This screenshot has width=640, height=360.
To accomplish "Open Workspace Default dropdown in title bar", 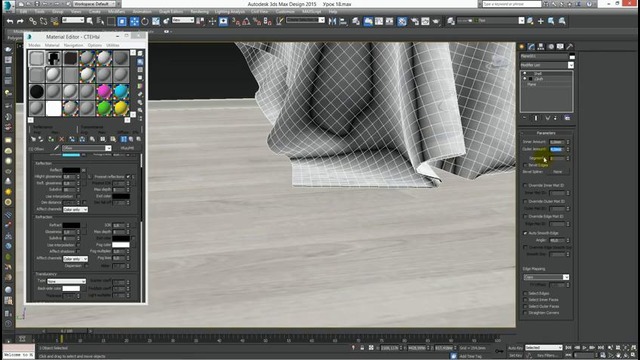I will (94, 4).
